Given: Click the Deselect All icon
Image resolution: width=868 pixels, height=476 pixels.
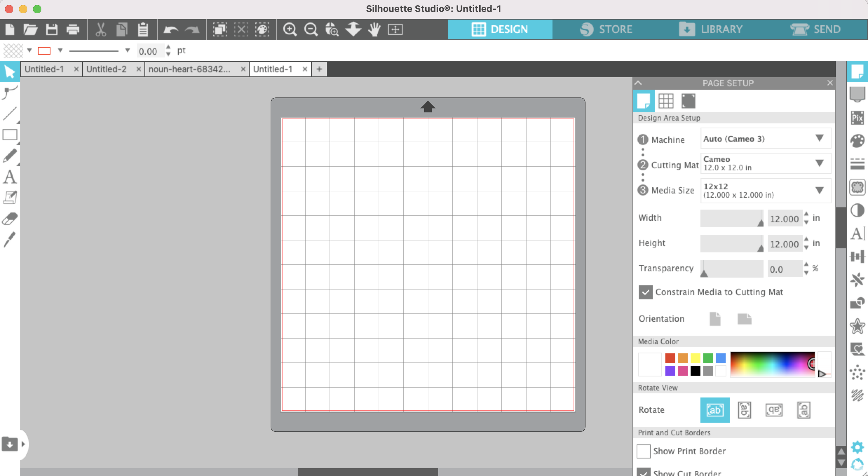Looking at the screenshot, I should (241, 29).
